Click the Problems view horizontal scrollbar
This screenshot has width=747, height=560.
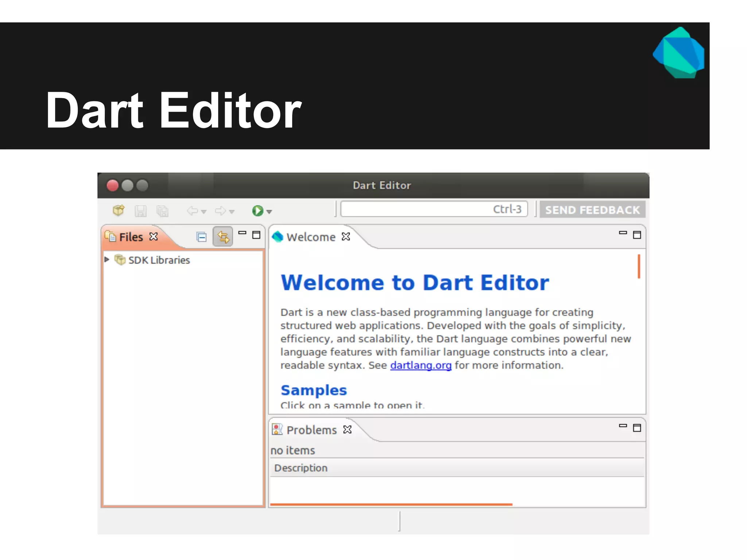[x=391, y=505]
